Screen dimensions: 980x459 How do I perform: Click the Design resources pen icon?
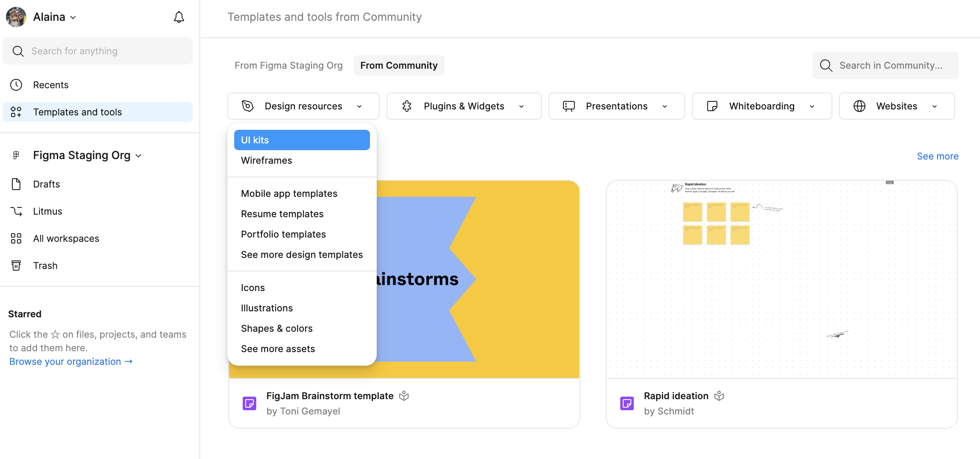248,106
